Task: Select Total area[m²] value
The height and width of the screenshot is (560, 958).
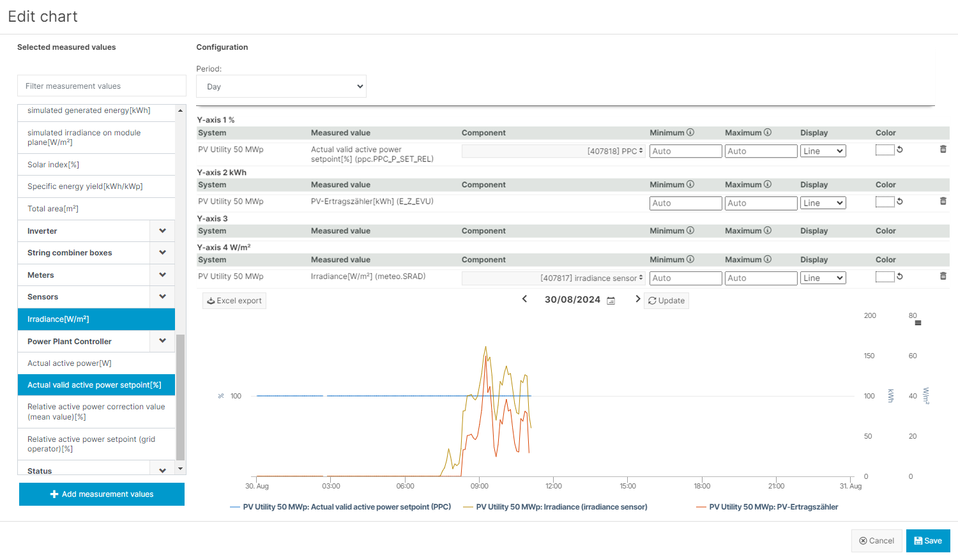Action: 96,209
